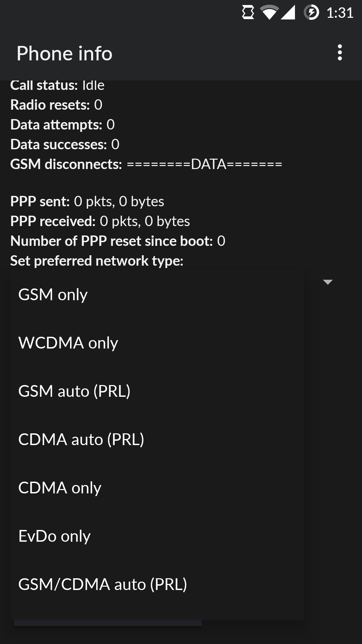Screen dimensions: 362x644
Task: Tap the vibrate mode status icon
Action: (248, 13)
